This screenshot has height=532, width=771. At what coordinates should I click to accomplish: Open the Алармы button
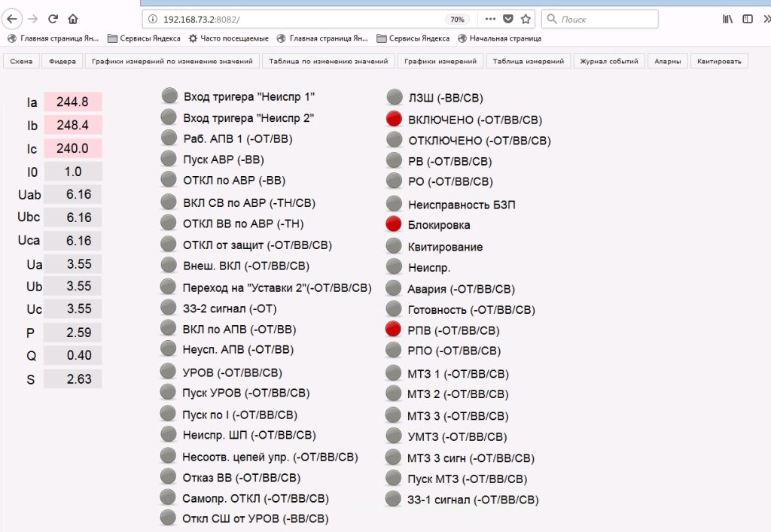click(667, 62)
